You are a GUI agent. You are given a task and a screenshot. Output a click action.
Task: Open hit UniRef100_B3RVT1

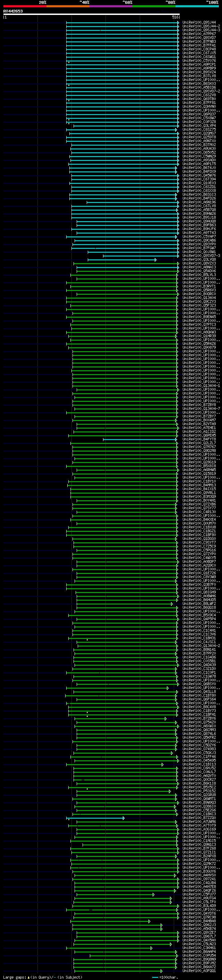pos(199,286)
